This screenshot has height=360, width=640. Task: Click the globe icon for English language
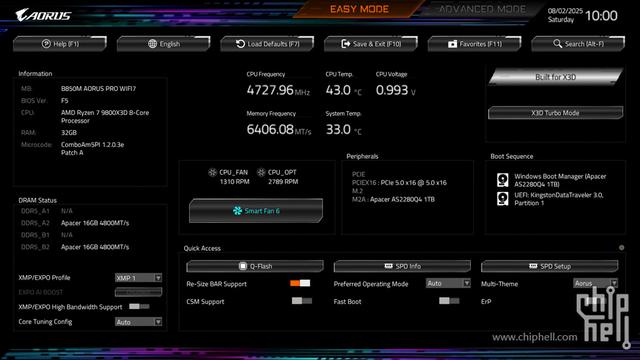tap(152, 44)
